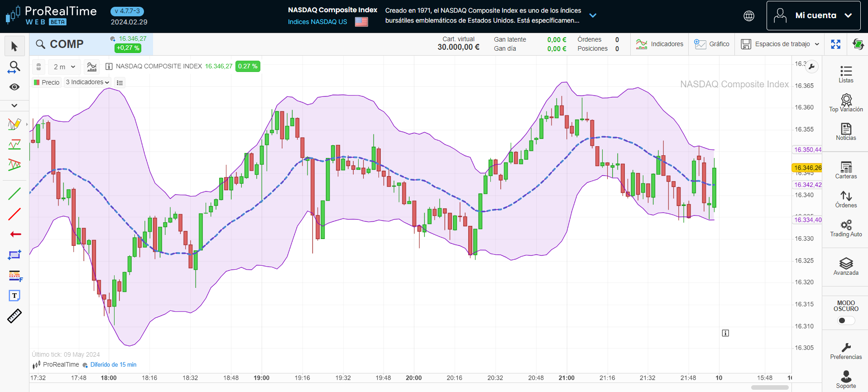Open the Noticias panel
The height and width of the screenshot is (392, 868).
click(x=845, y=132)
